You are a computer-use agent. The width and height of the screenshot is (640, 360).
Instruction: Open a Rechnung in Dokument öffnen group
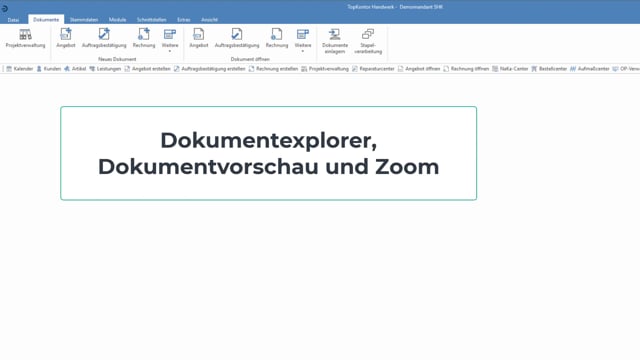277,39
